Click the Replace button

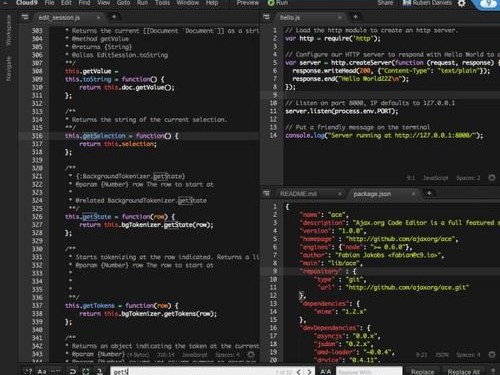422,371
